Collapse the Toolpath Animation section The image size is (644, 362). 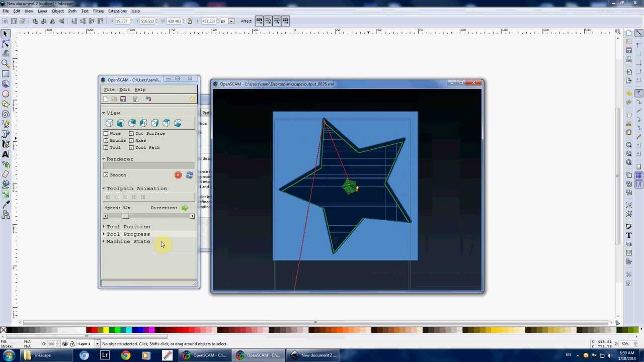coord(104,189)
